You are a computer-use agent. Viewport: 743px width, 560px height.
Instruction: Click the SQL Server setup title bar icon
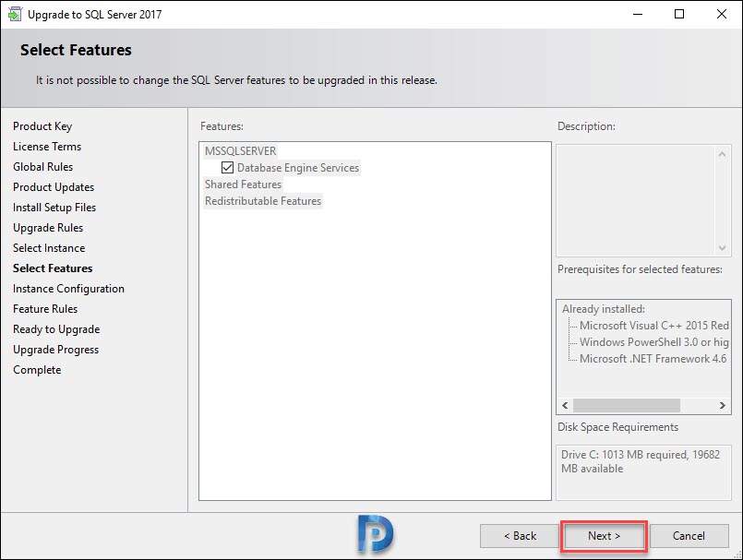(15, 14)
